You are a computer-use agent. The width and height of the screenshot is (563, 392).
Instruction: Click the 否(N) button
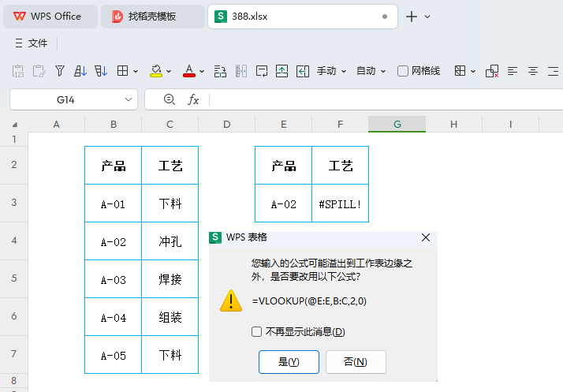coord(356,362)
